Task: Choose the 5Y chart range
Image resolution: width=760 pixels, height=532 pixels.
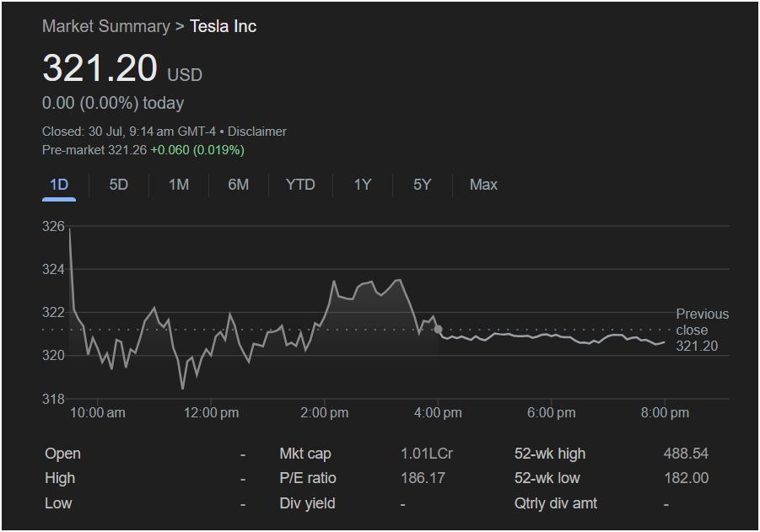Action: click(422, 185)
